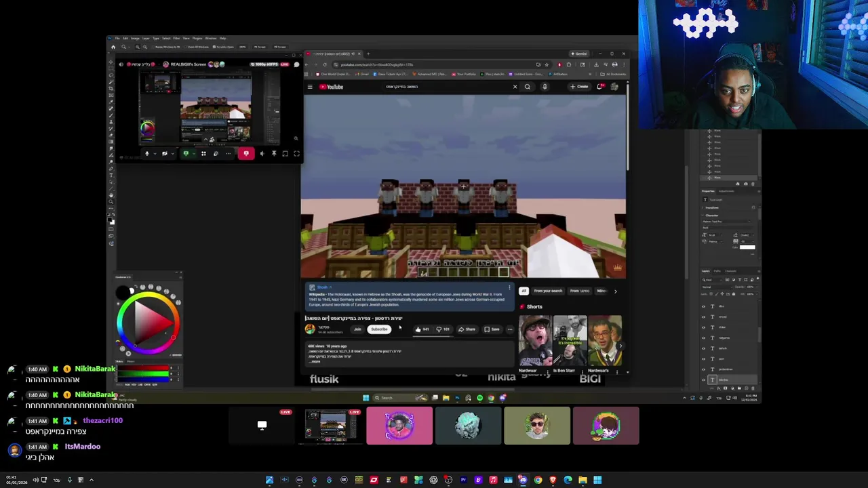868x488 pixels.
Task: Open the All Bookmarks folder
Action: coord(614,74)
